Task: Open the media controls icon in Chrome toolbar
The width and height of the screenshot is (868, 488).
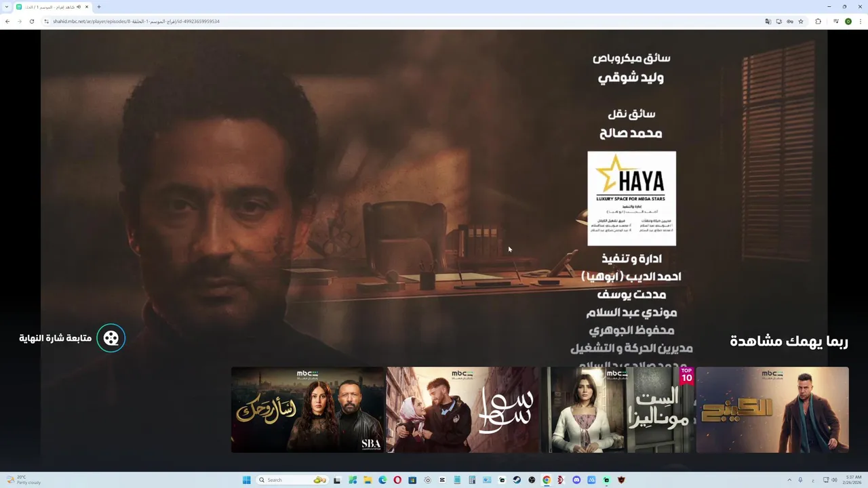Action: click(x=836, y=21)
